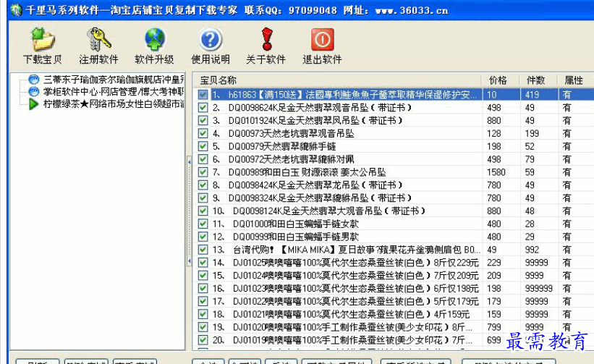Select row 9 DQ0098324K貔貅吊坠
The height and width of the screenshot is (364, 594).
tap(394, 198)
